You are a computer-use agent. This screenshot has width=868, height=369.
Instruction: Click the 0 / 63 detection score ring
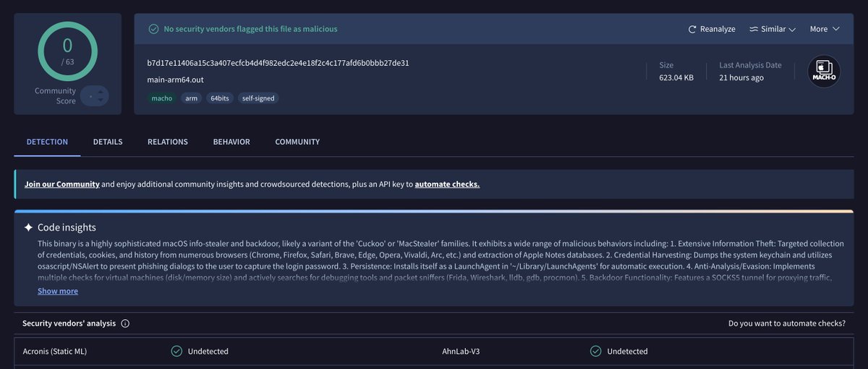tap(67, 51)
